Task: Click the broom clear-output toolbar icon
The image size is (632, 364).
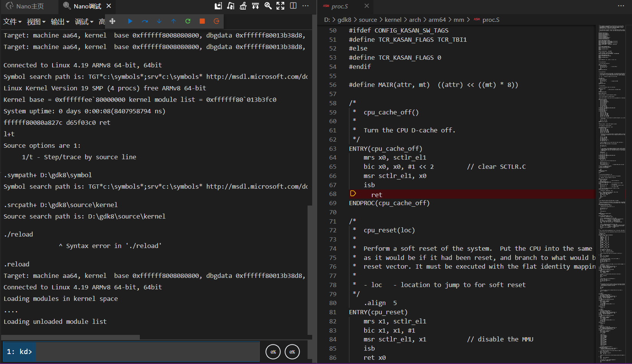Action: [x=243, y=6]
